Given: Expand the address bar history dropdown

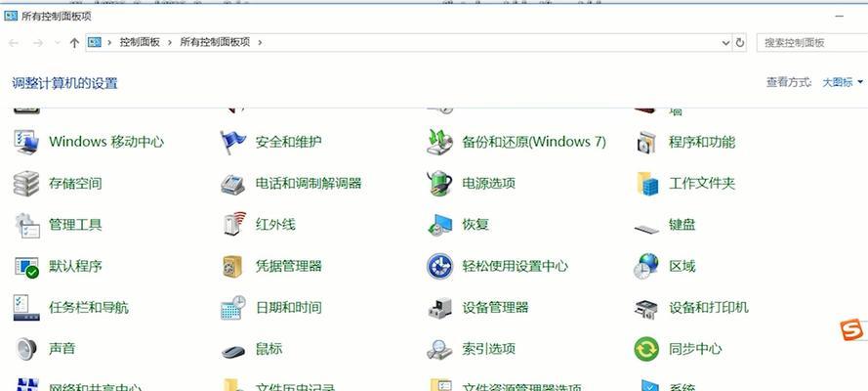Looking at the screenshot, I should tap(725, 43).
